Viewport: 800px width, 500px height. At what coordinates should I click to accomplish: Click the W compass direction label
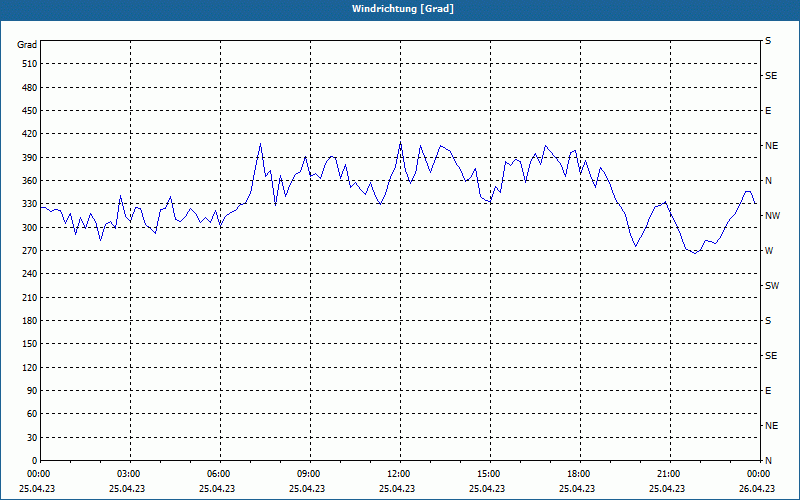(769, 251)
